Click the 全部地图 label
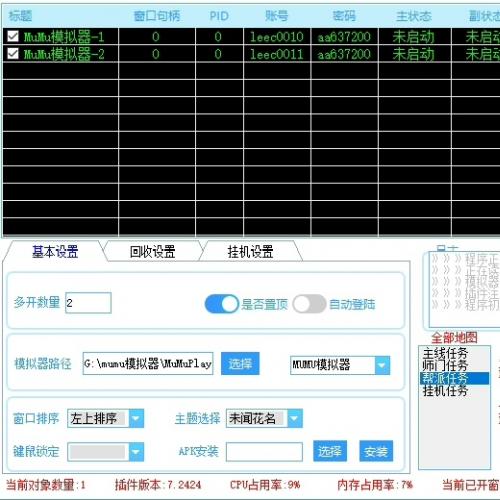Image resolution: width=500 pixels, height=500 pixels. (454, 338)
